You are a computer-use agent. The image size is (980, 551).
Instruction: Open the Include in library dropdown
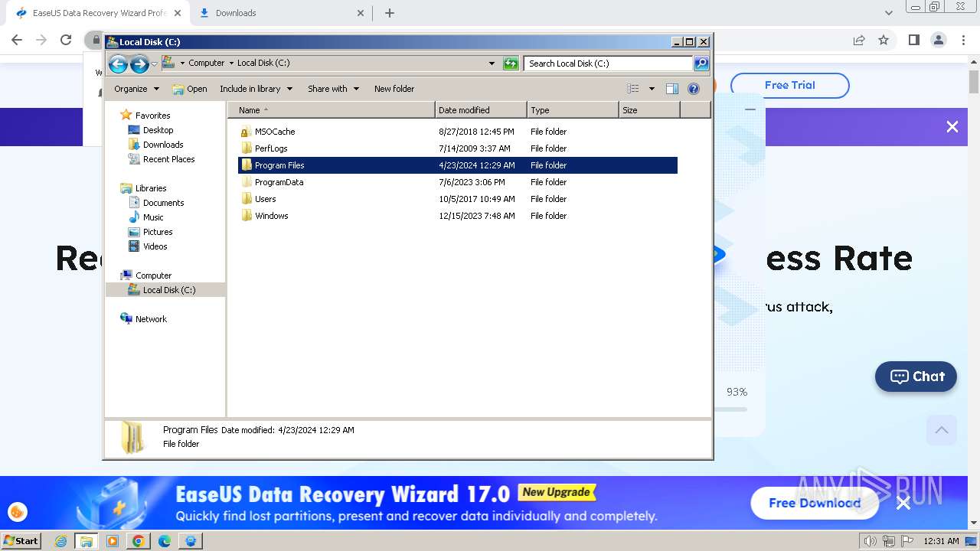click(x=256, y=89)
